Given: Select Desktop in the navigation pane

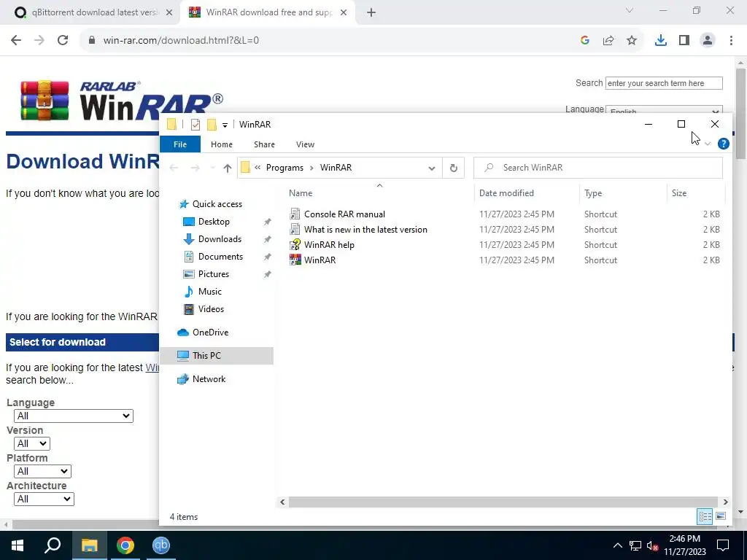Looking at the screenshot, I should coord(214,222).
